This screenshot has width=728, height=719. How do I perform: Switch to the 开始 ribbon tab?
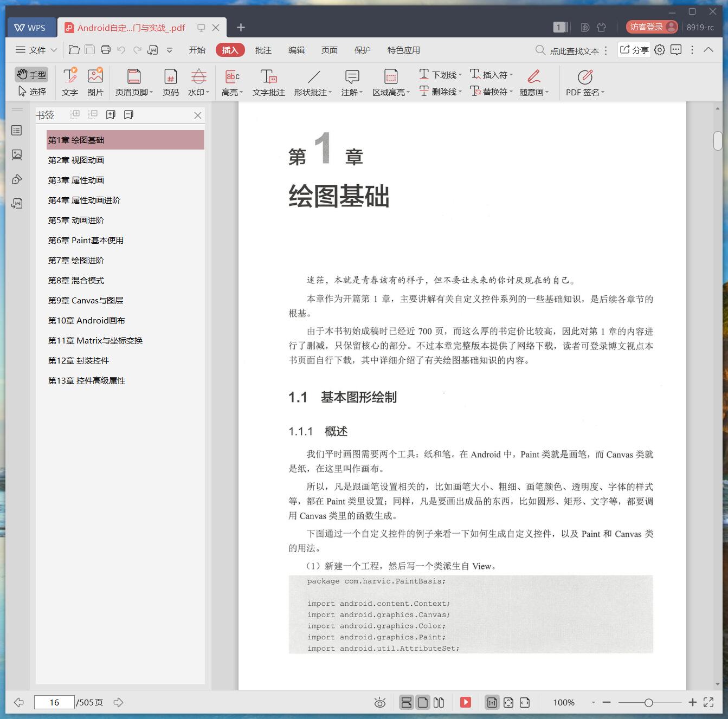pos(197,50)
